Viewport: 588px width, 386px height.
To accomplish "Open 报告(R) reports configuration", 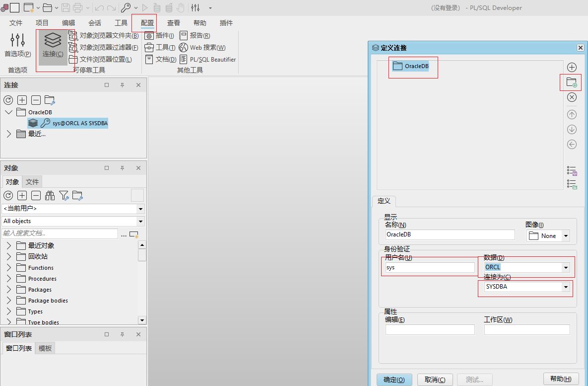I will 195,36.
